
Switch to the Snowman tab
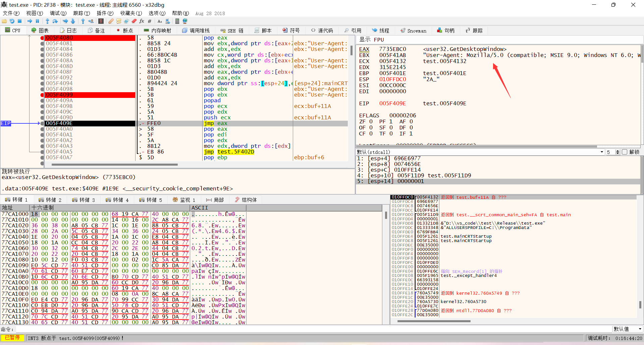(413, 31)
